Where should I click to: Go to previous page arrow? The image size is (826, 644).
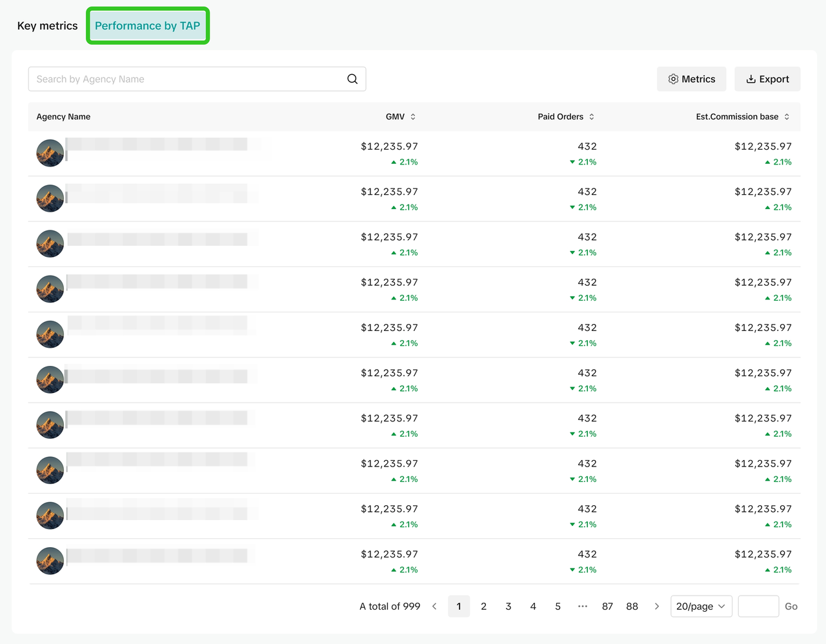pos(434,607)
